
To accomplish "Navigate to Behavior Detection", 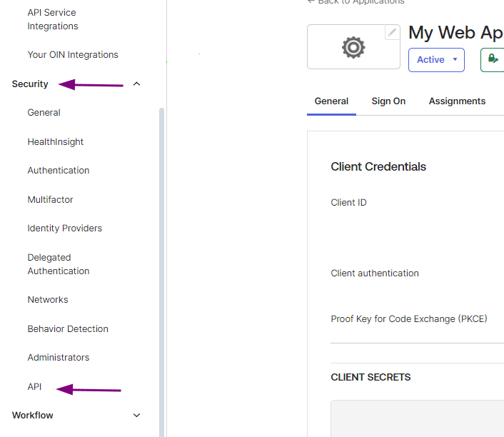I will pos(68,329).
